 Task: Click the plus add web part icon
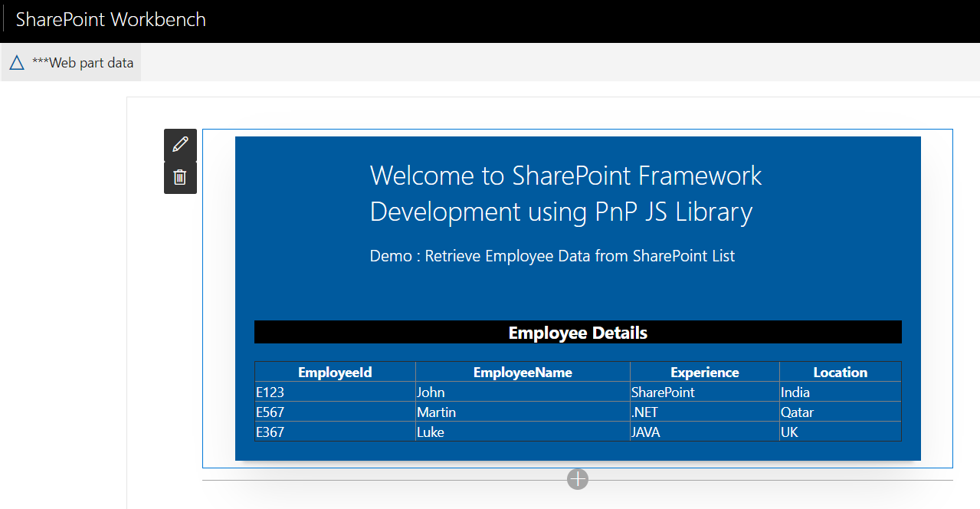[x=578, y=479]
